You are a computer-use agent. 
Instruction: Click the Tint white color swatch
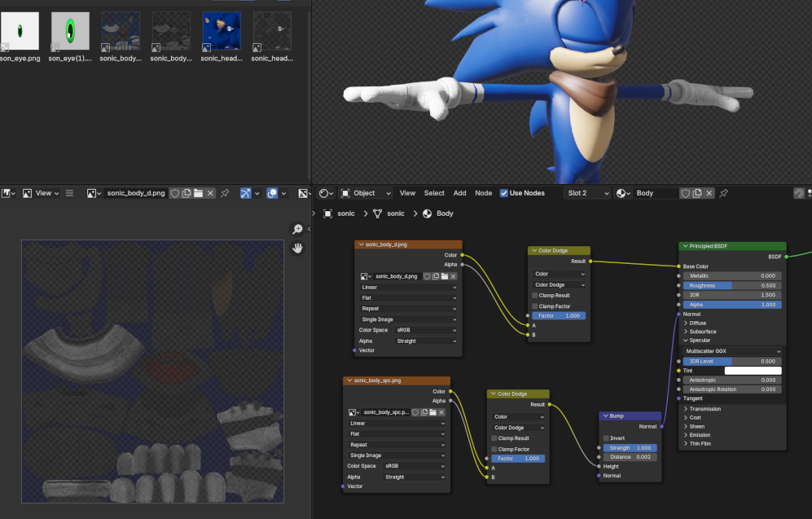coord(753,371)
